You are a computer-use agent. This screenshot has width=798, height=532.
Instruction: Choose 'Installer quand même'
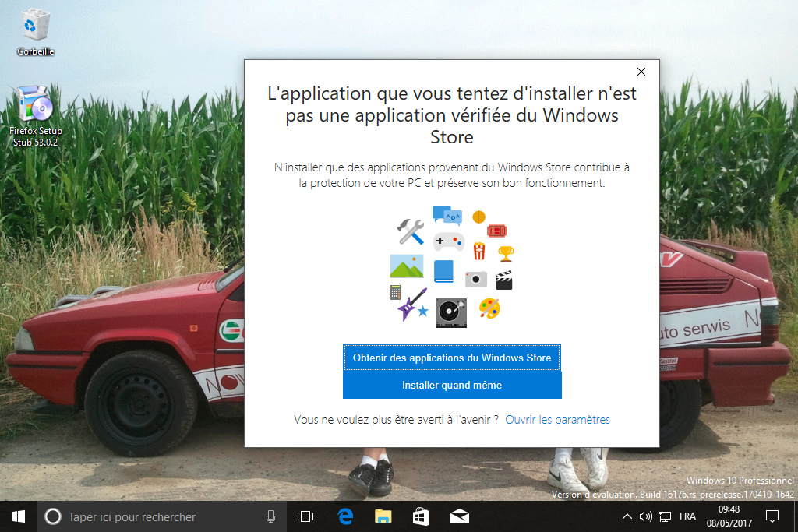point(452,385)
